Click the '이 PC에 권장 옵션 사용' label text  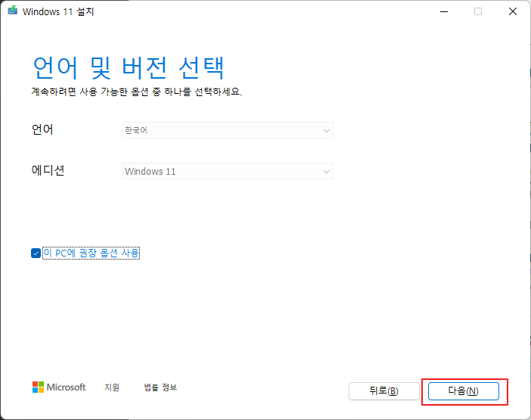[x=92, y=253]
